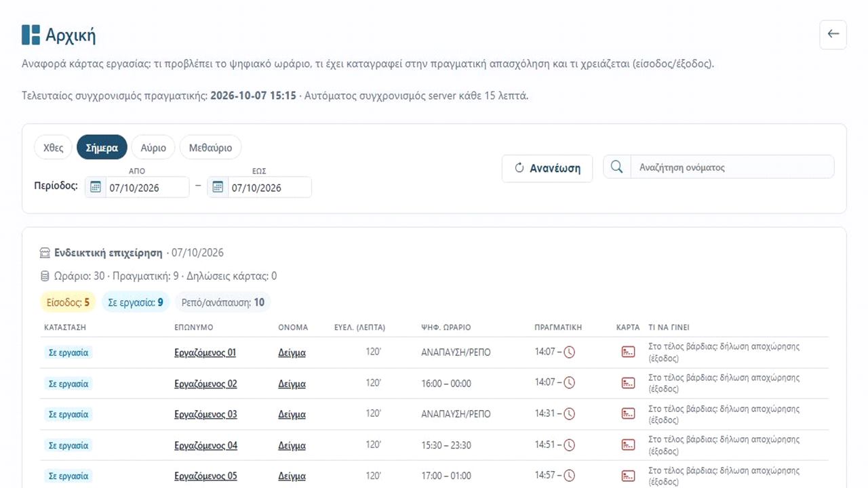Click the ΕΠΩΝΥΜΟ column header
The height and width of the screenshot is (488, 868).
pyautogui.click(x=194, y=327)
